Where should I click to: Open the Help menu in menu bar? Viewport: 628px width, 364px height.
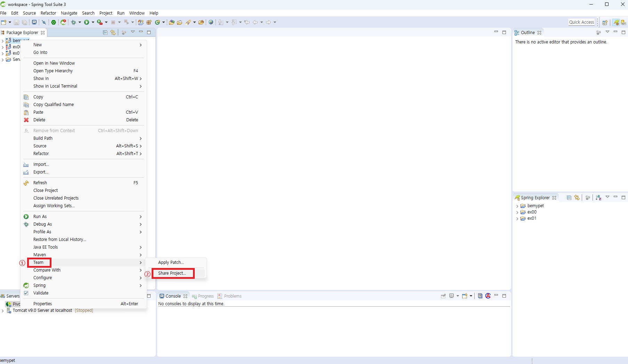(154, 13)
